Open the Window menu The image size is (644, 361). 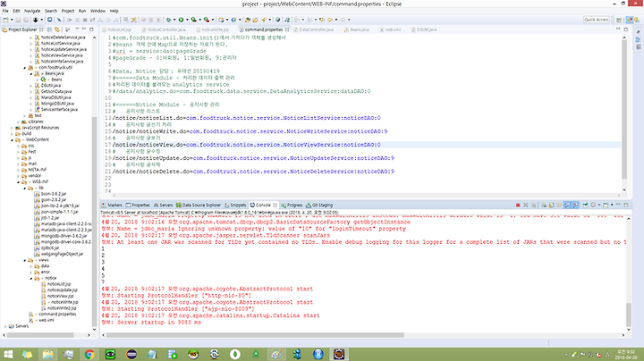(97, 11)
